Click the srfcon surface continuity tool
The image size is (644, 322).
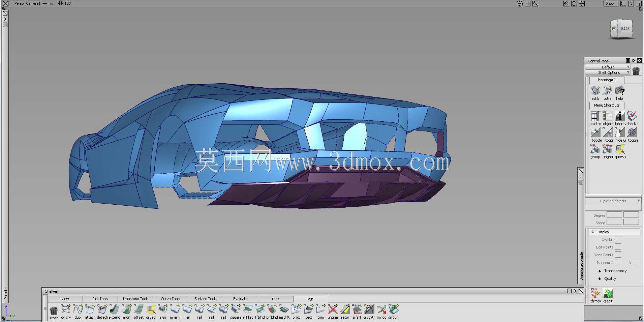394,309
